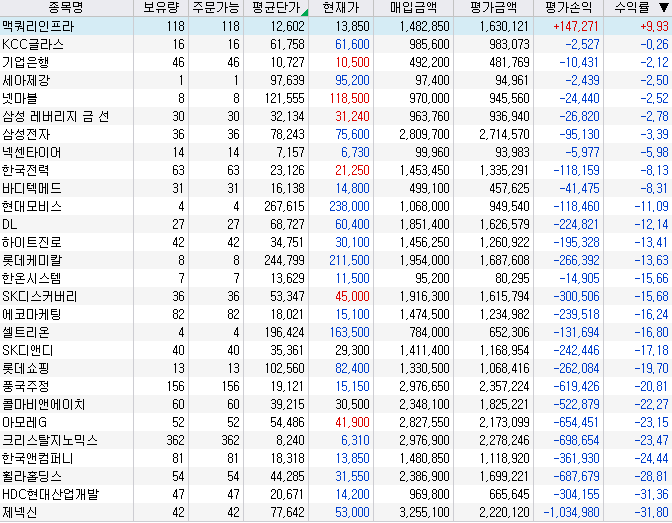
Task: Click 평가손익 column header
Action: pyautogui.click(x=568, y=8)
